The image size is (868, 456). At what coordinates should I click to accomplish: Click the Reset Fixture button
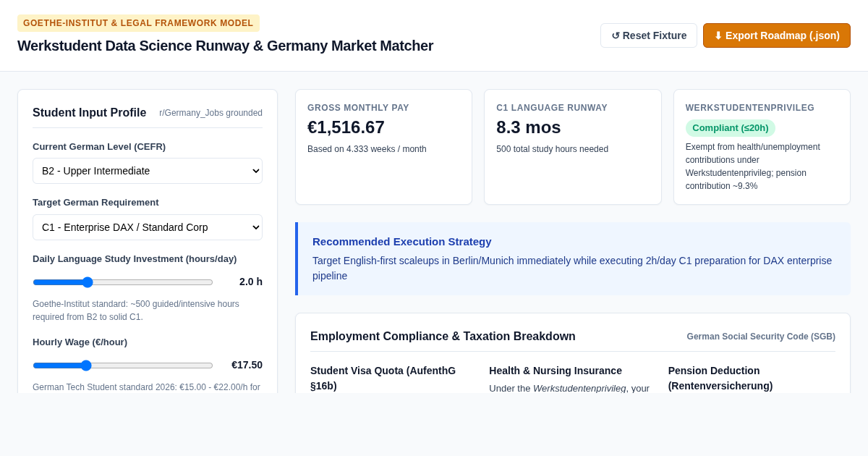click(649, 35)
